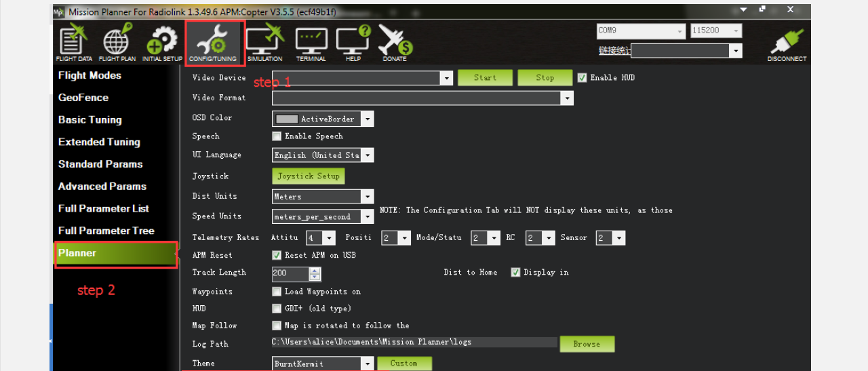
Task: Expand the Theme dropdown
Action: click(367, 364)
